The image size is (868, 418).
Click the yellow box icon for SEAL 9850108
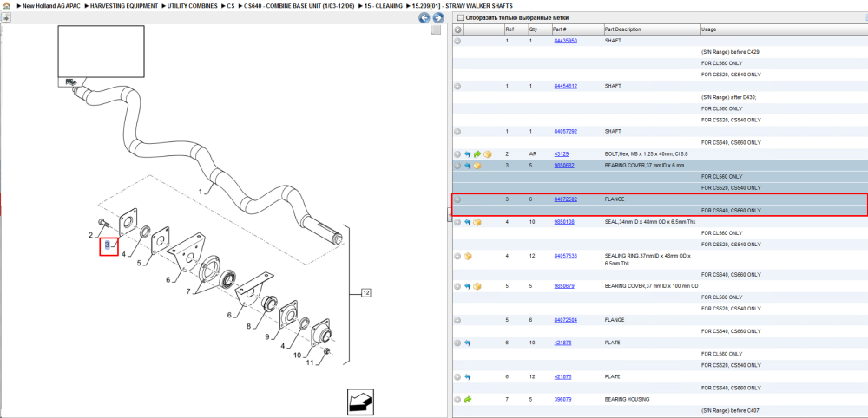(477, 222)
